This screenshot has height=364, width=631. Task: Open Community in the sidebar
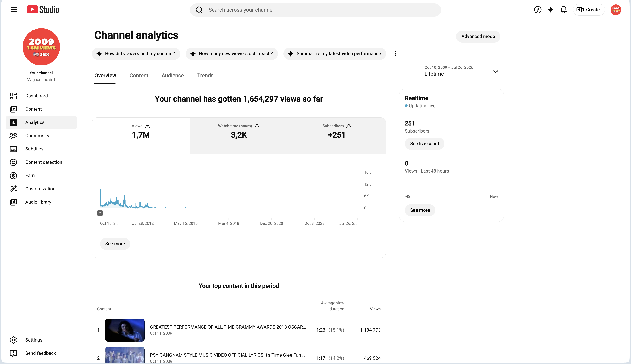pyautogui.click(x=41, y=136)
